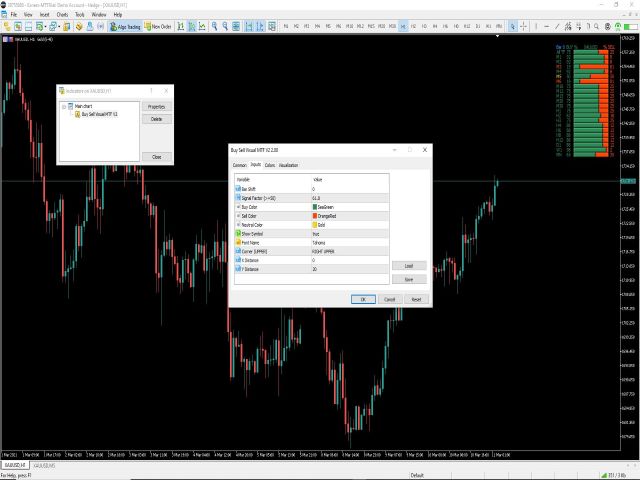Toggle the chart shift icon
Screen dimensions: 640x480
(260, 27)
